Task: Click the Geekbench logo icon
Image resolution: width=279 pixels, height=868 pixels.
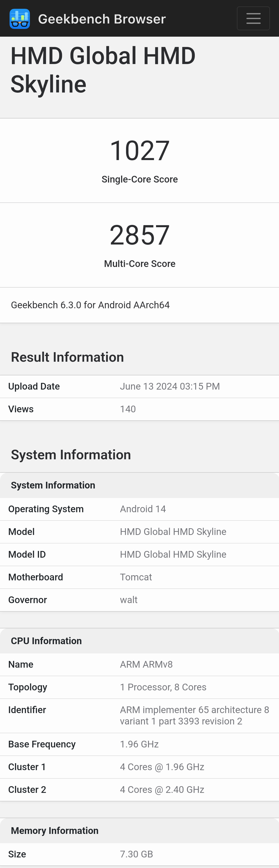Action: pyautogui.click(x=20, y=19)
